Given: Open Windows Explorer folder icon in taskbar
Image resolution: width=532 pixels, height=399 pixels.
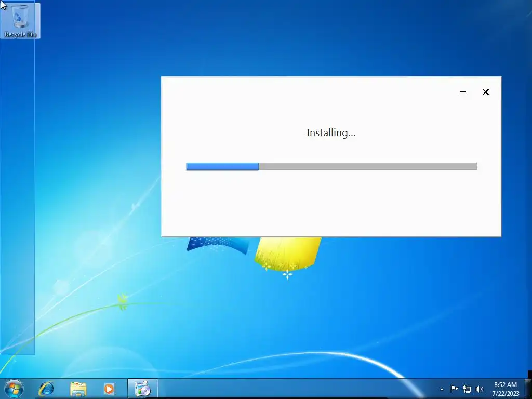Looking at the screenshot, I should tap(78, 389).
